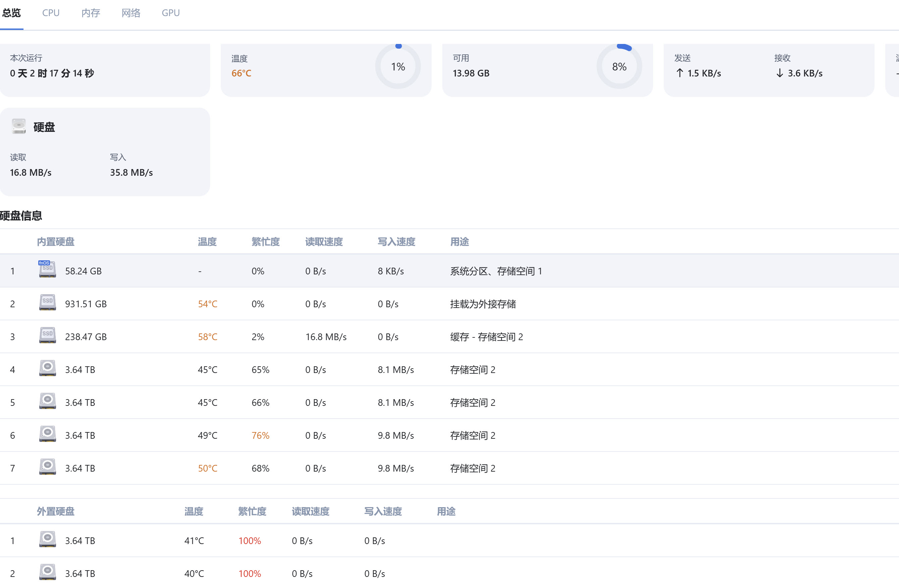Open the 内存 tab
The image size is (899, 588).
coord(91,13)
